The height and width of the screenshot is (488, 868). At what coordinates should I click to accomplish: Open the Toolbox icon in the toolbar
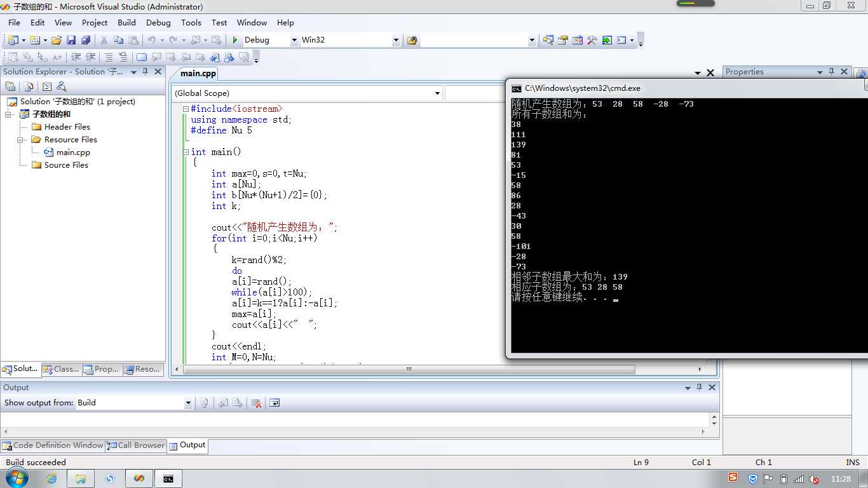(x=592, y=40)
